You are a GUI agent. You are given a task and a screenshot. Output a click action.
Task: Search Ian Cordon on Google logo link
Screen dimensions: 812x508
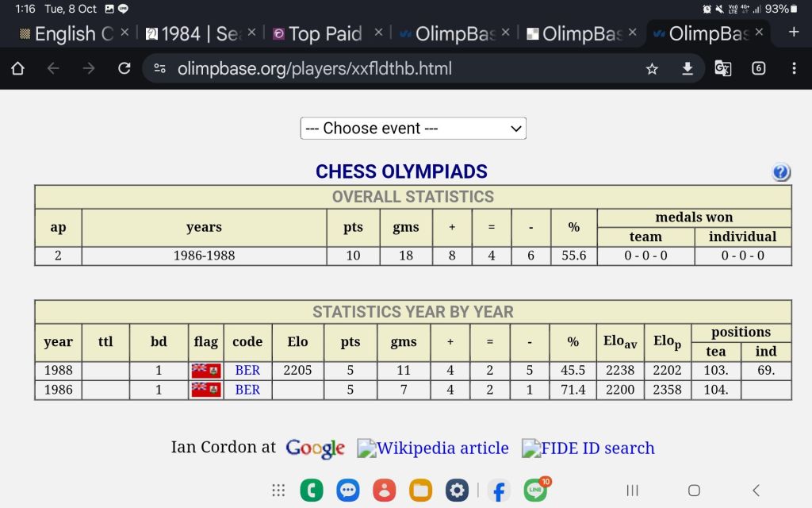tap(315, 448)
